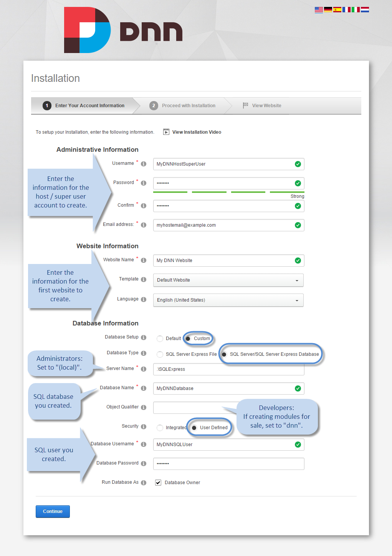Open View Installation Video link

click(197, 132)
